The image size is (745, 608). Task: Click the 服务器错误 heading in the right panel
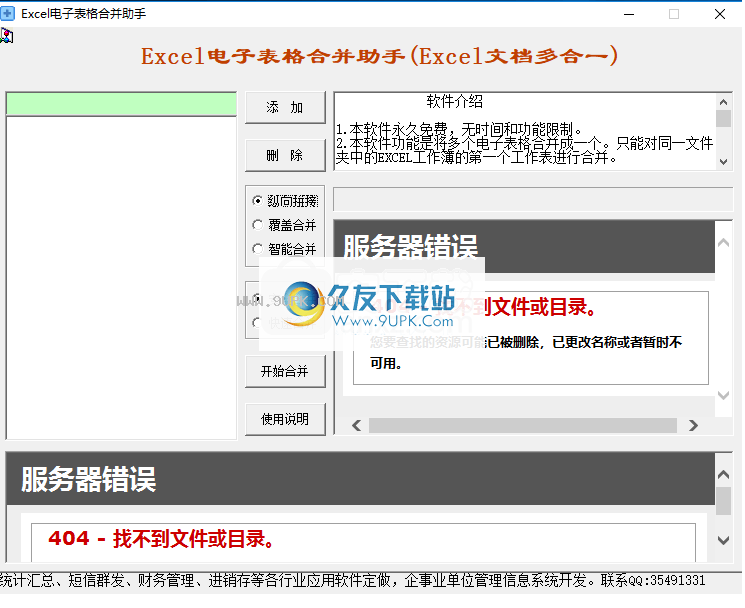coord(411,246)
